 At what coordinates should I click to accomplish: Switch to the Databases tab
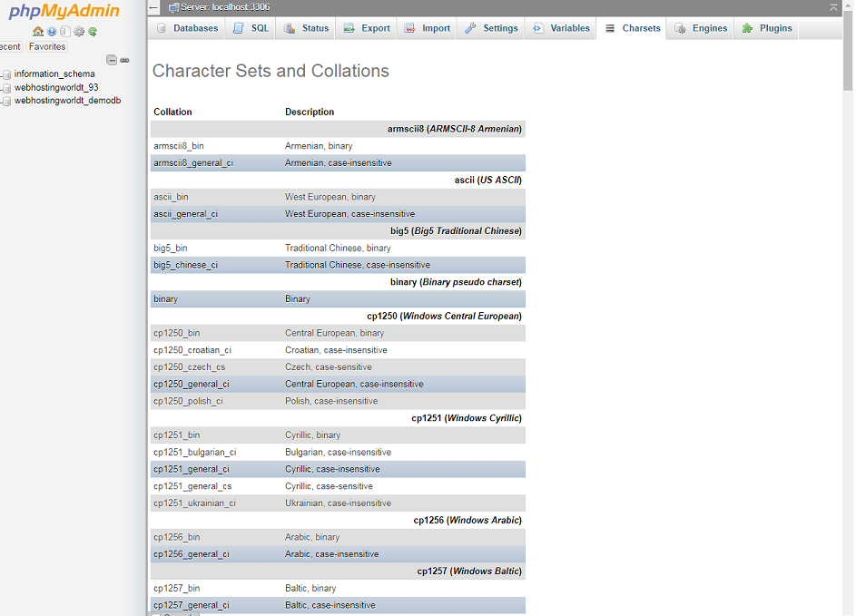click(188, 28)
